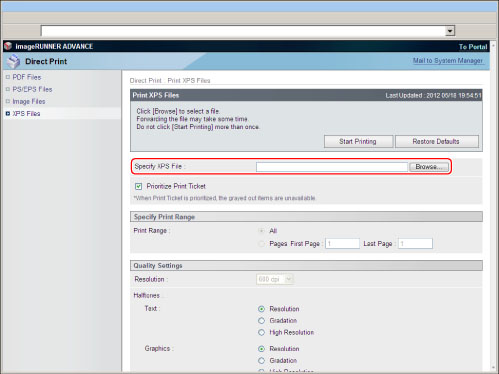The height and width of the screenshot is (374, 499).
Task: Select Gradation for Text halftones
Action: pos(261,321)
